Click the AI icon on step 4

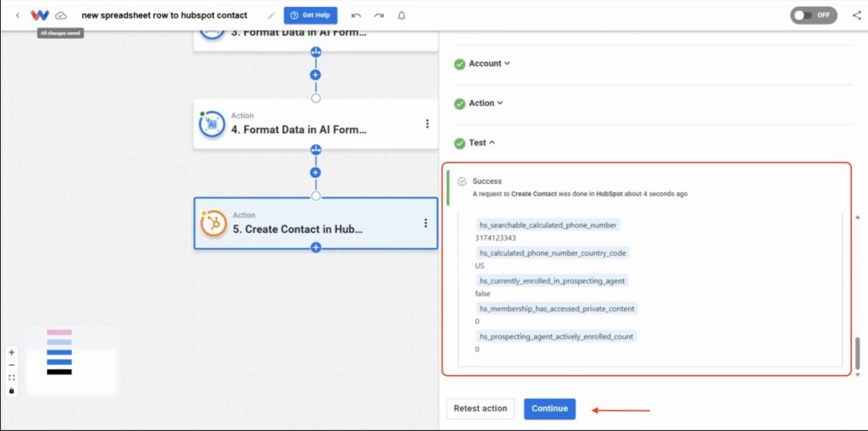point(212,124)
